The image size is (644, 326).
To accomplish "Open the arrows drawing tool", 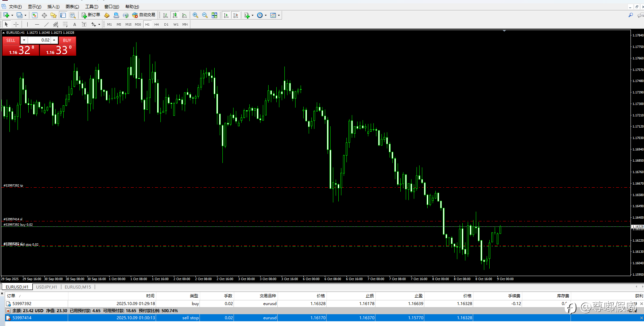I will point(93,24).
